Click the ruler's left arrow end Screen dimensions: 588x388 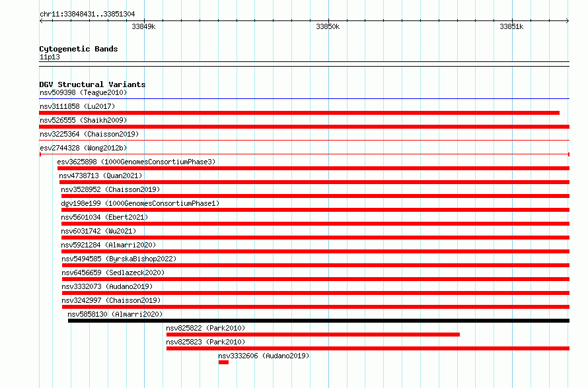(x=41, y=20)
